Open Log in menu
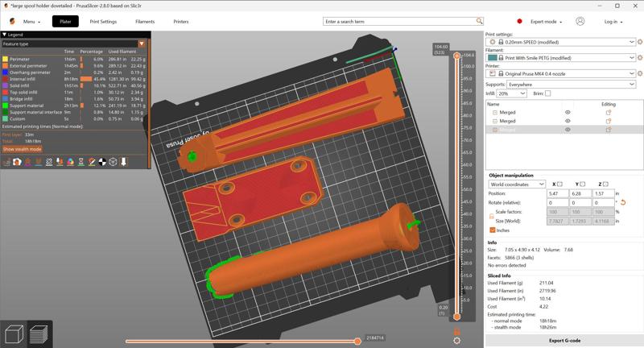The height and width of the screenshot is (348, 644). (613, 22)
